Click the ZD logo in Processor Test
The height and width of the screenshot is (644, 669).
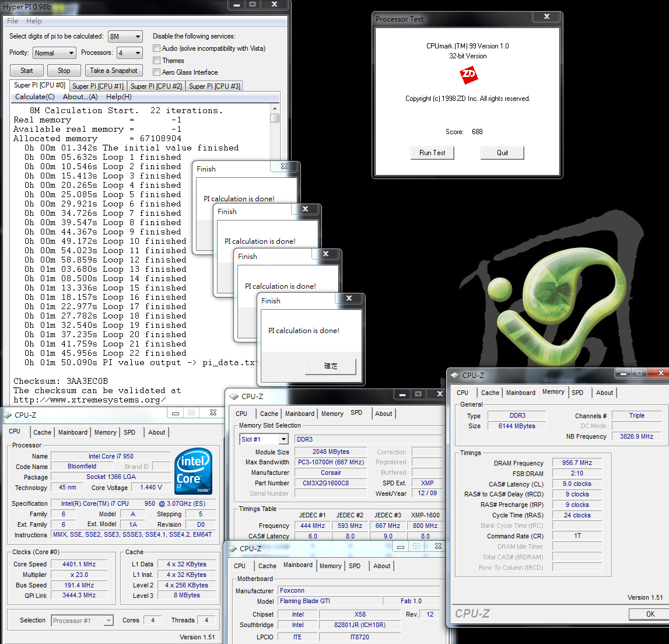pyautogui.click(x=468, y=75)
